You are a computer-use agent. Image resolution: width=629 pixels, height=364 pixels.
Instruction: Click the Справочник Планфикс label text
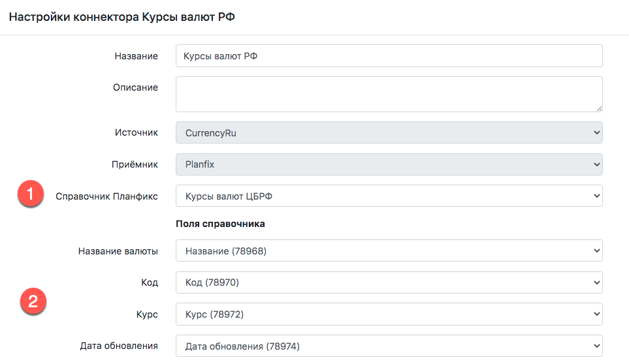[x=106, y=196]
